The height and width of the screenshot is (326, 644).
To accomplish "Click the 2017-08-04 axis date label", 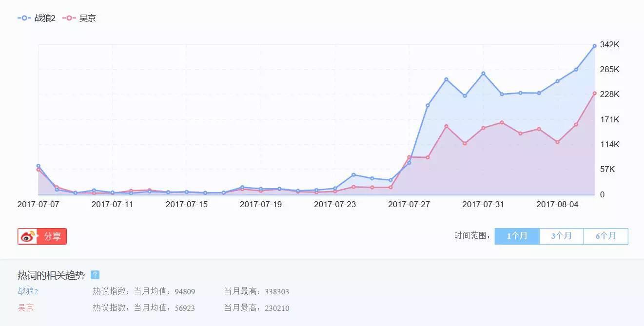I will point(557,204).
